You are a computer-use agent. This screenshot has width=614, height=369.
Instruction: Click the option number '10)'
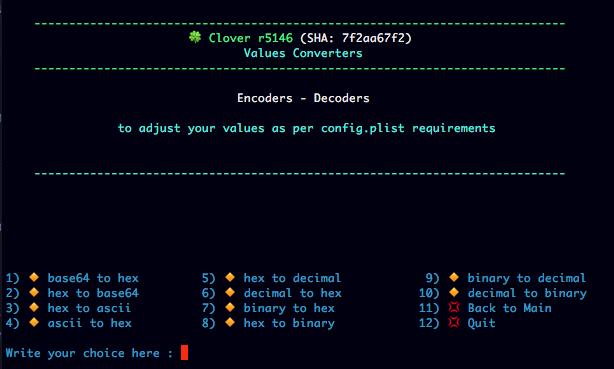(x=429, y=293)
